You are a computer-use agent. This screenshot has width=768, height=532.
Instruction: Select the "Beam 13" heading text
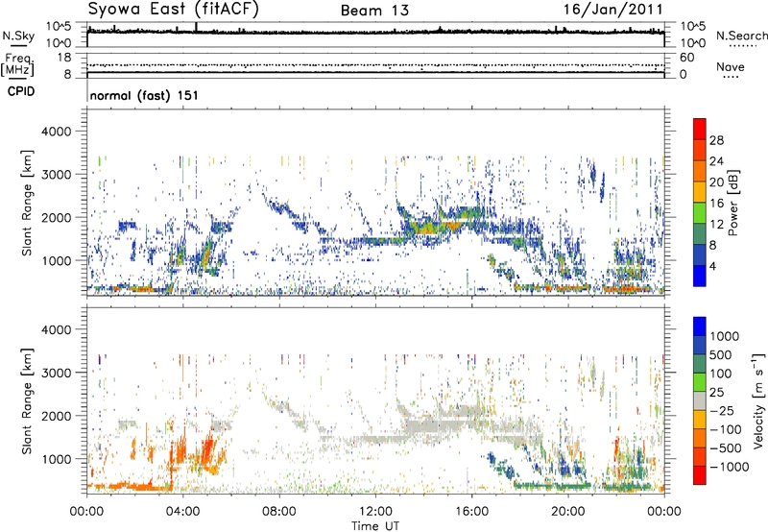tap(374, 11)
